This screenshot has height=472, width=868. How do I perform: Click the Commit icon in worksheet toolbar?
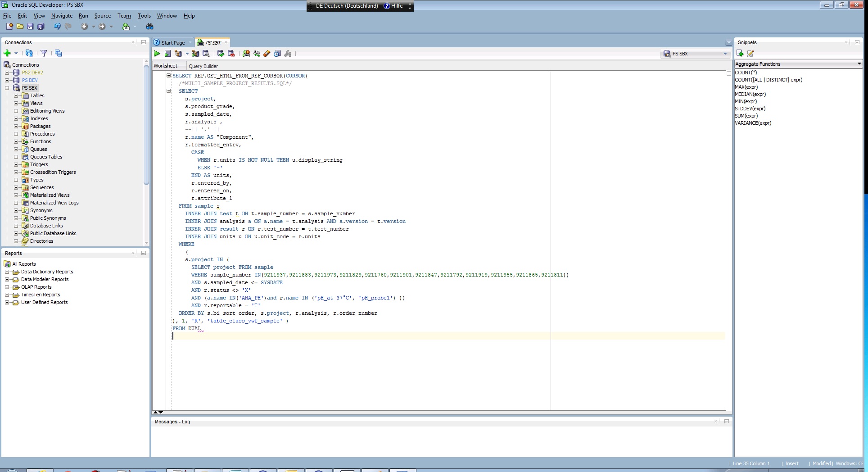point(221,54)
